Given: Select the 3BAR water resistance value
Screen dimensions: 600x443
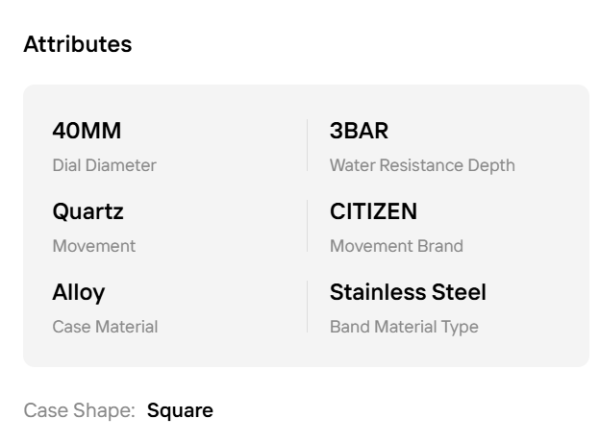Looking at the screenshot, I should pos(359,132).
